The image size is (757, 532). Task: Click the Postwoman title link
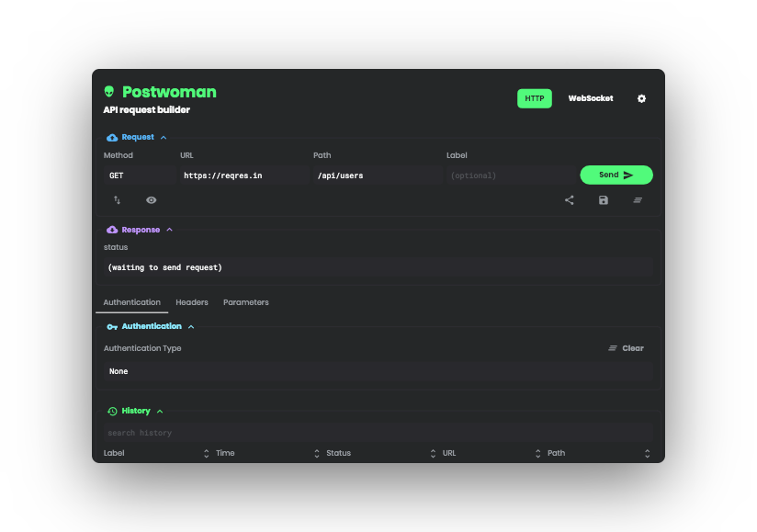pos(169,91)
